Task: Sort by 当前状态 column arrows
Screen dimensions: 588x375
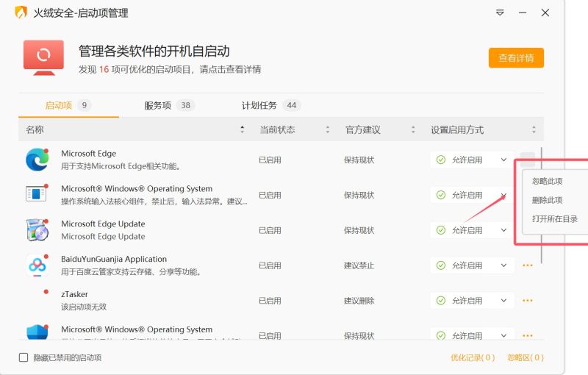Action: [x=328, y=129]
